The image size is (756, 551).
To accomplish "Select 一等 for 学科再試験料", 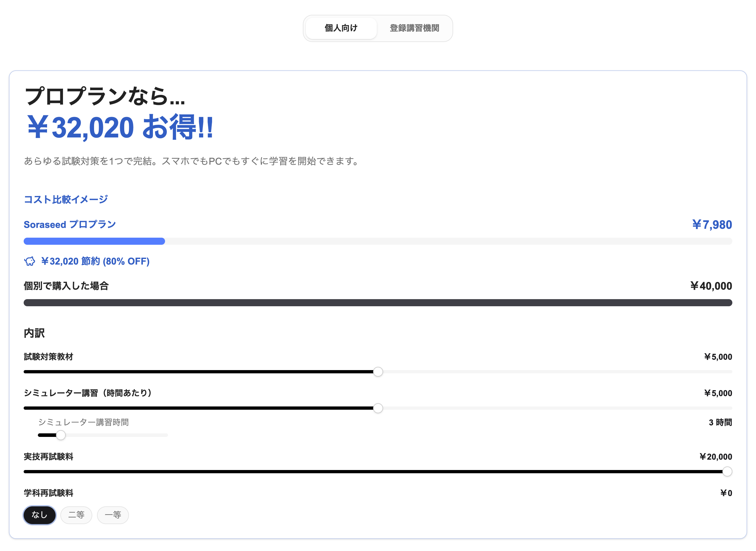I will click(113, 515).
